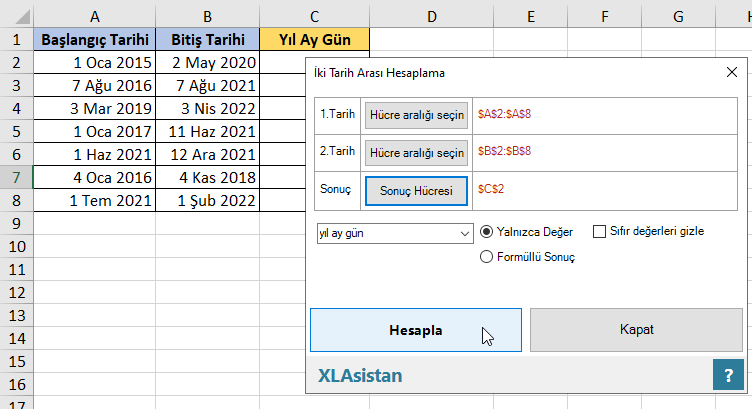Close the İki Tarih Arası Hesaplama dialog

[731, 72]
